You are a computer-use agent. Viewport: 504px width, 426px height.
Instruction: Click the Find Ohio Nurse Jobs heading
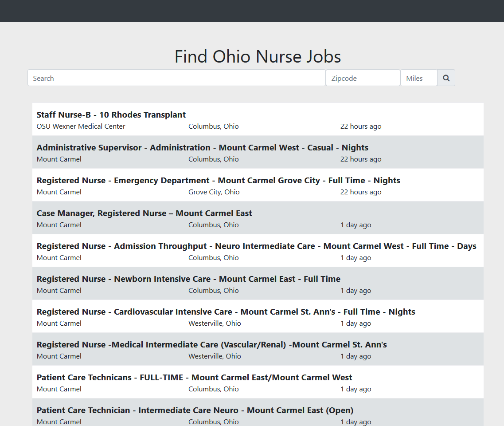258,57
